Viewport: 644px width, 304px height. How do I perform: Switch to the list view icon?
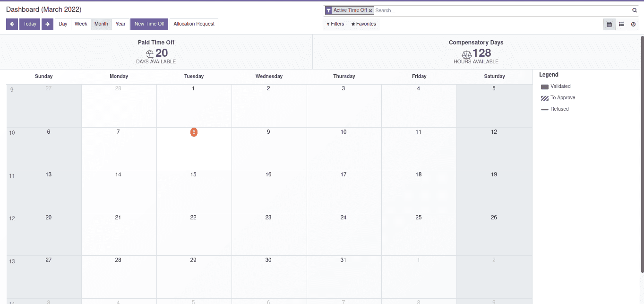(x=621, y=24)
